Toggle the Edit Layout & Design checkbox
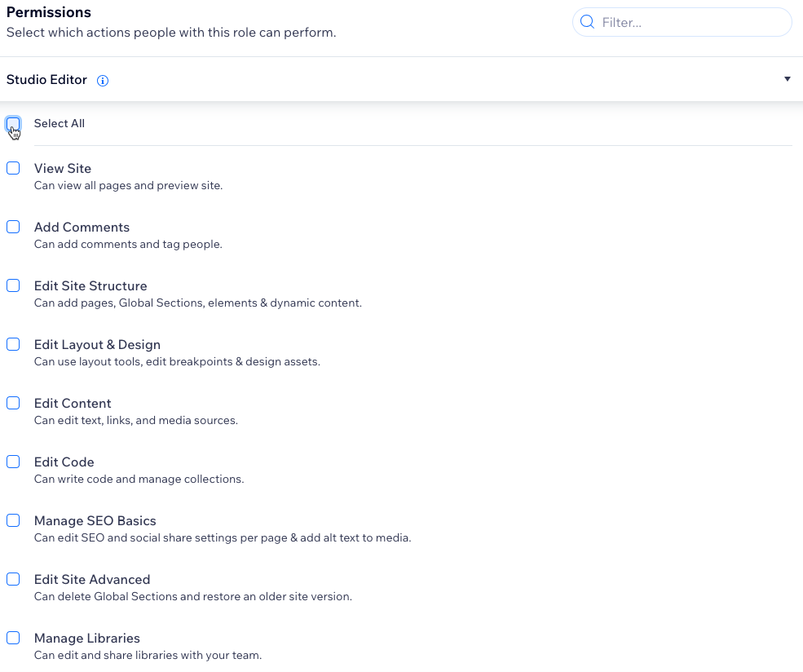Viewport: 803px width, 672px height. pyautogui.click(x=13, y=345)
